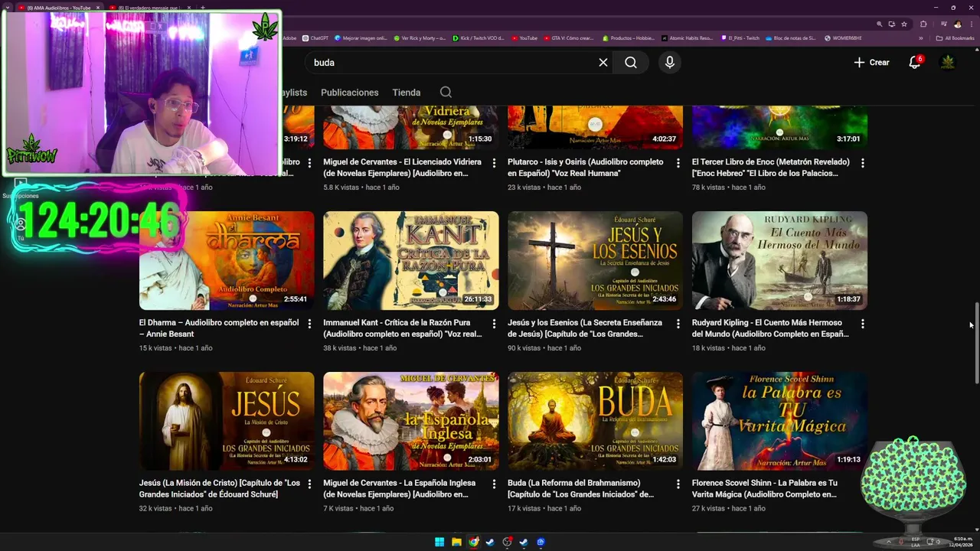Open Kant Crítica de la Razón Pura thumbnail

point(411,260)
